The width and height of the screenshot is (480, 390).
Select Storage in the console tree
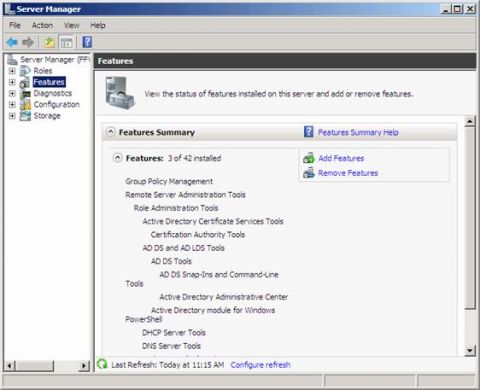(x=47, y=116)
